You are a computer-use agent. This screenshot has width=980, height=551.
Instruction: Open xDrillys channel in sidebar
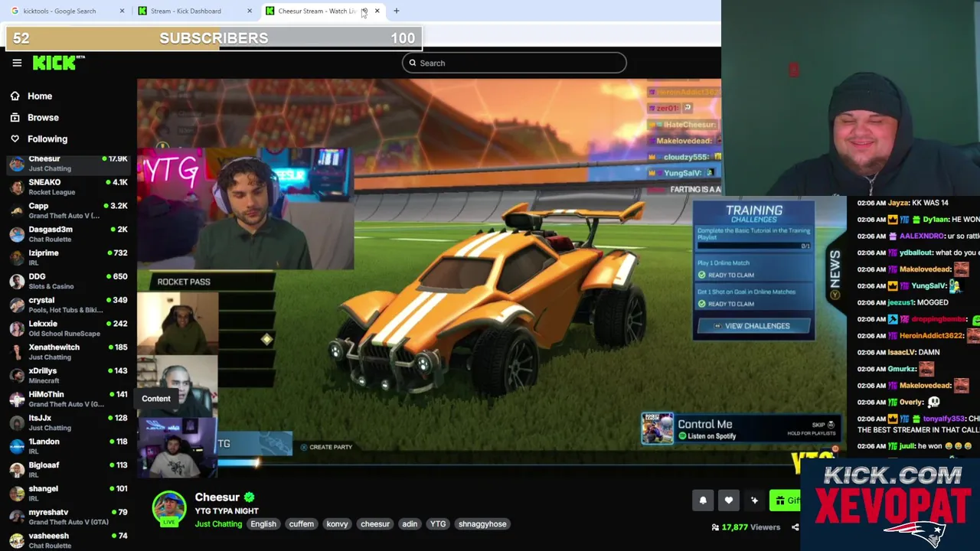pos(68,375)
